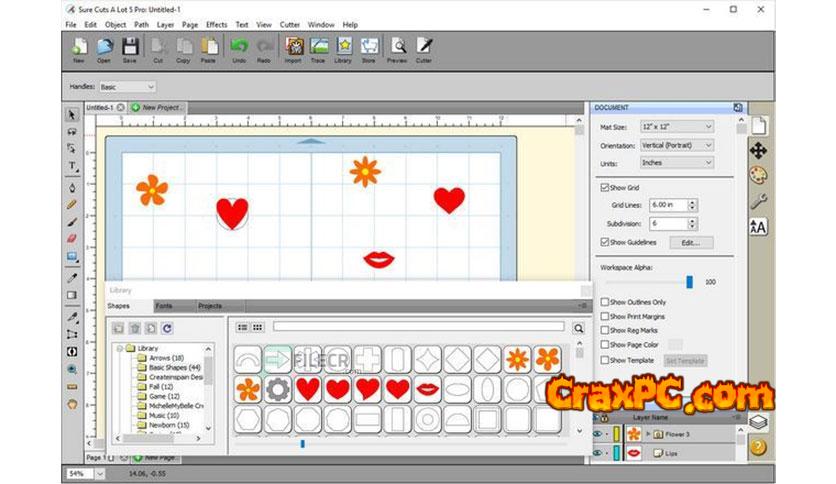Open the Library from the toolbar
This screenshot has height=484, width=836.
click(345, 48)
